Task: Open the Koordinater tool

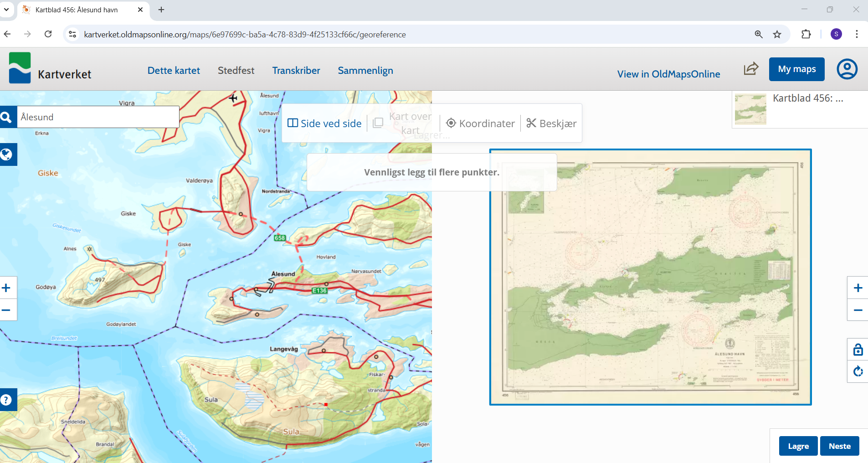Action: 480,123
